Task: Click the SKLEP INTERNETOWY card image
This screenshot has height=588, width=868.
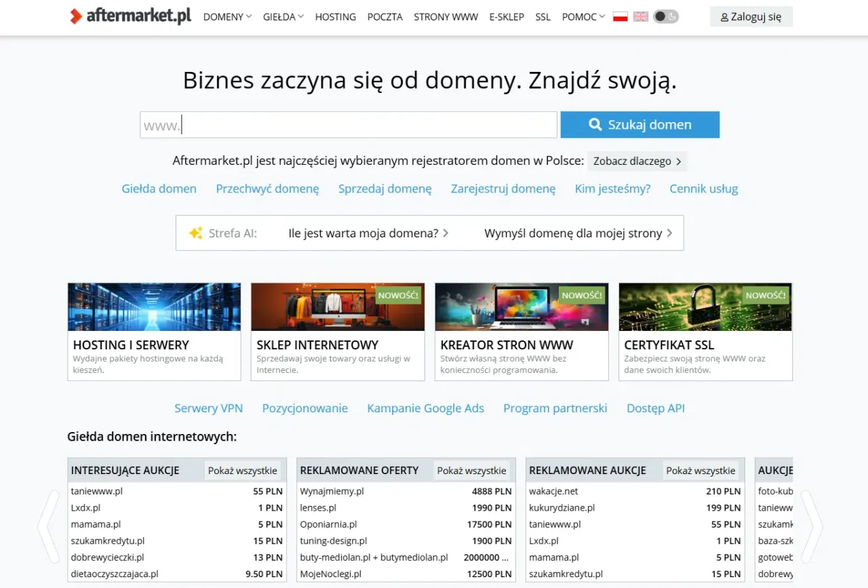Action: [338, 307]
